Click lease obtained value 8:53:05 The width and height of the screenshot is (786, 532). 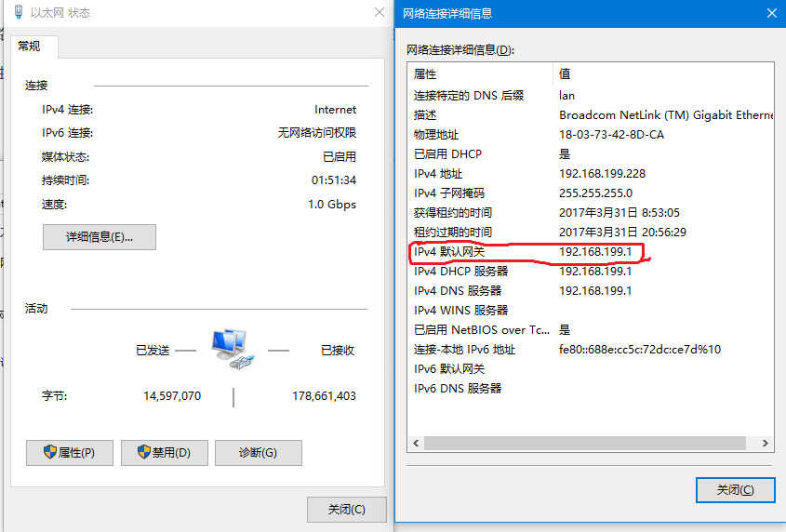[619, 213]
